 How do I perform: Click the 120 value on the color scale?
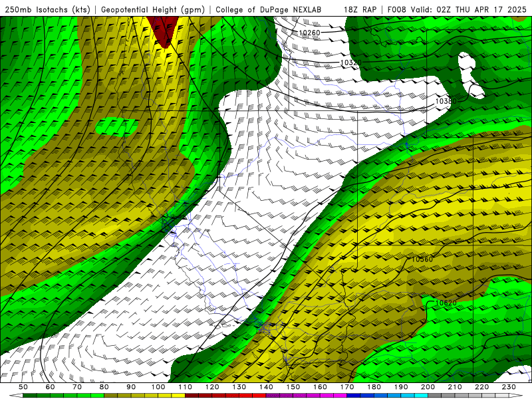coord(212,387)
